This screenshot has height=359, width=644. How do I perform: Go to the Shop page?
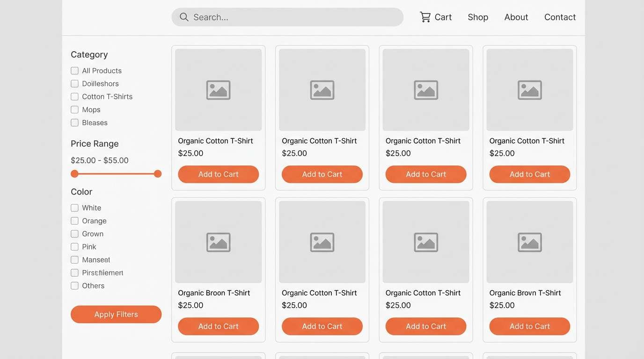point(478,17)
